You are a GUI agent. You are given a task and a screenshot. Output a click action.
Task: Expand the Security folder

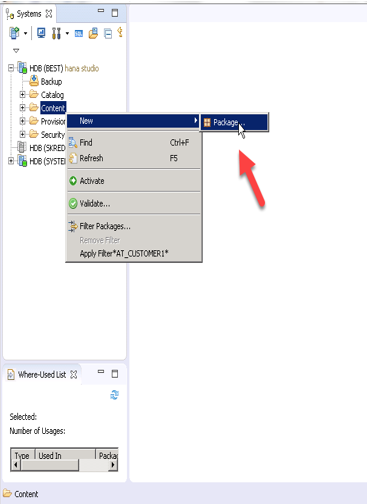click(x=22, y=134)
